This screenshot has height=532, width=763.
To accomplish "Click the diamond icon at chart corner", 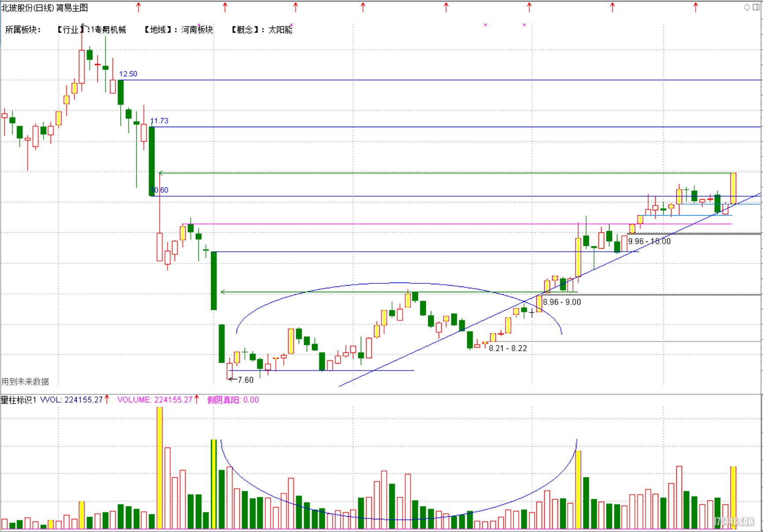I will 747,7.
